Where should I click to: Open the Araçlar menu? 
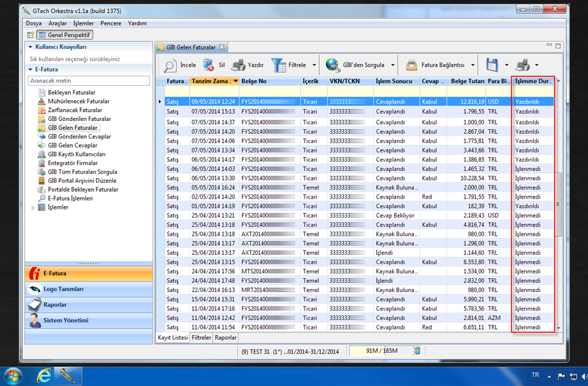click(x=57, y=23)
